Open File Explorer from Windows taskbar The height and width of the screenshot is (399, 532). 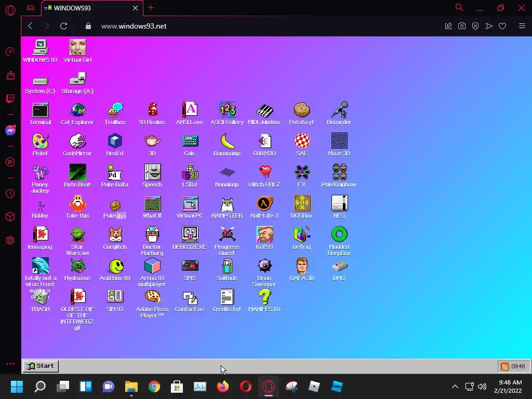click(x=131, y=387)
